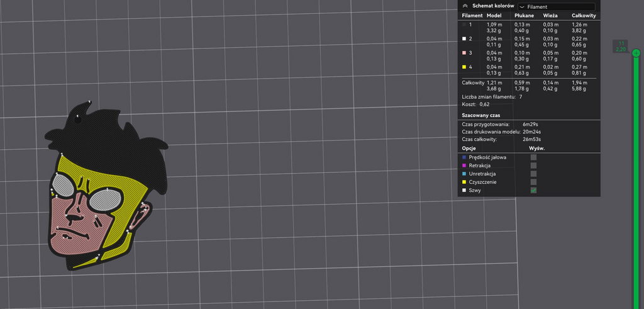
Task: Uncheck the Szwy display checkbox
Action: pos(533,190)
